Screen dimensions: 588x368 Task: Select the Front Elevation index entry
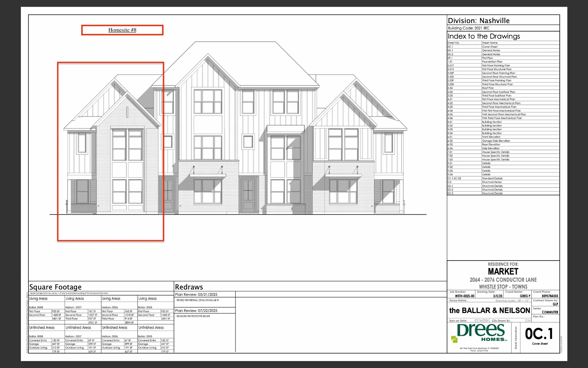[491, 137]
